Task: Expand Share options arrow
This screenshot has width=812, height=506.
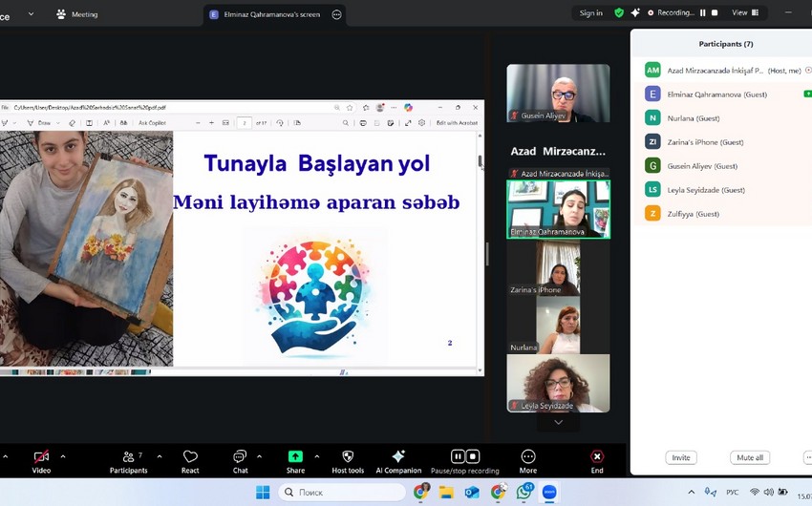Action: (317, 456)
